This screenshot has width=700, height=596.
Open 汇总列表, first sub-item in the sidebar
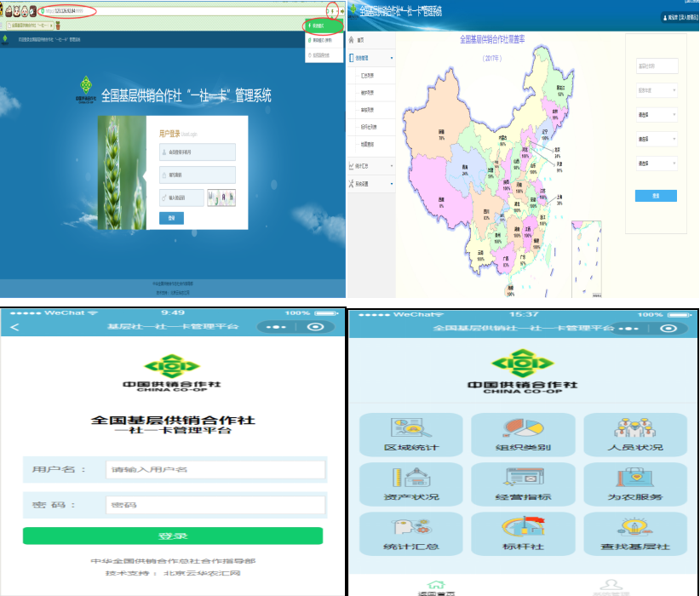tap(367, 76)
